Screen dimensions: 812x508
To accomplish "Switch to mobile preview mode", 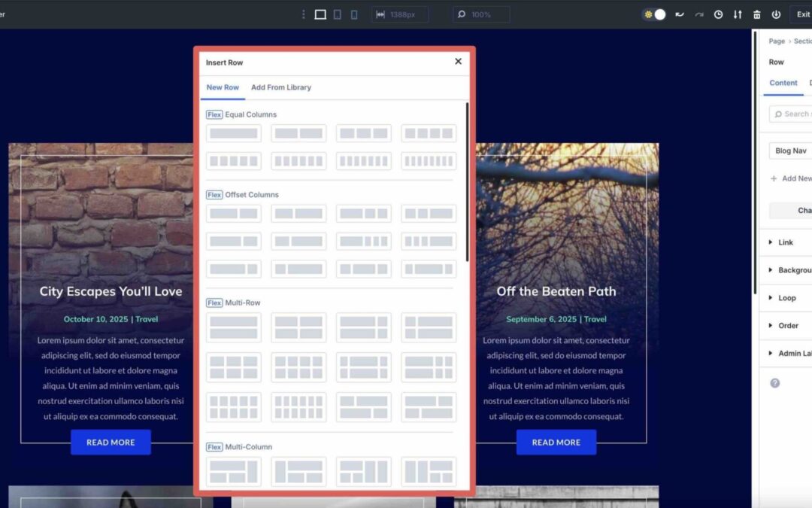I will coord(353,14).
